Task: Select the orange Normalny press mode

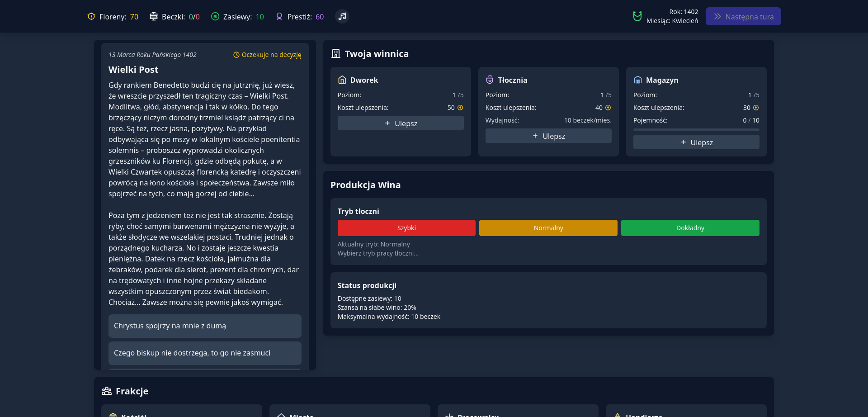Action: 548,228
